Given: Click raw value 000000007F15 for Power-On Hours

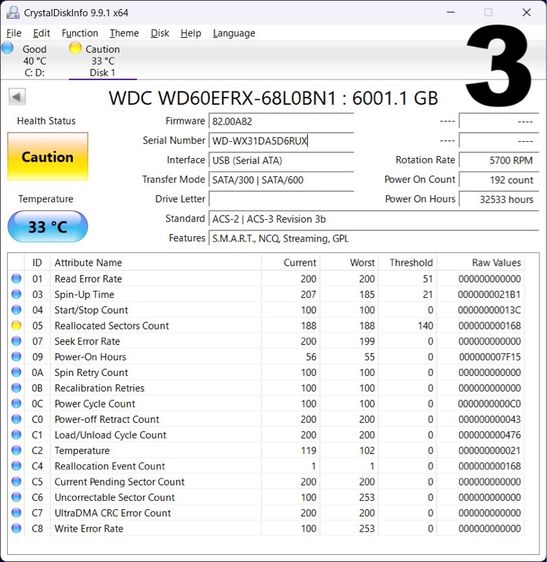Looking at the screenshot, I should coord(490,357).
